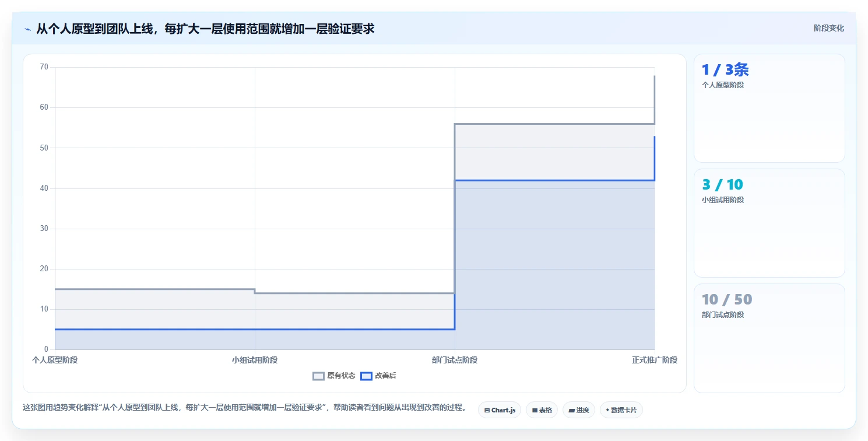Click the 原有状态 legend text

coord(341,376)
